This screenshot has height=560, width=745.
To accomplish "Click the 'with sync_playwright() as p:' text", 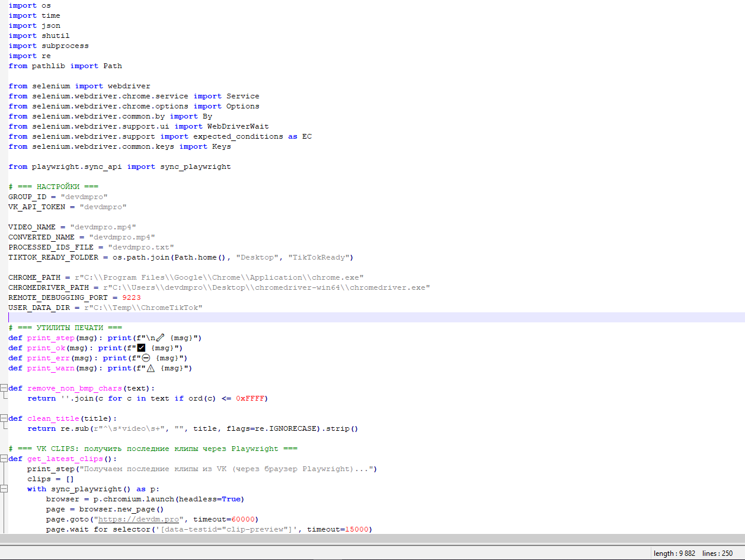I will point(94,489).
